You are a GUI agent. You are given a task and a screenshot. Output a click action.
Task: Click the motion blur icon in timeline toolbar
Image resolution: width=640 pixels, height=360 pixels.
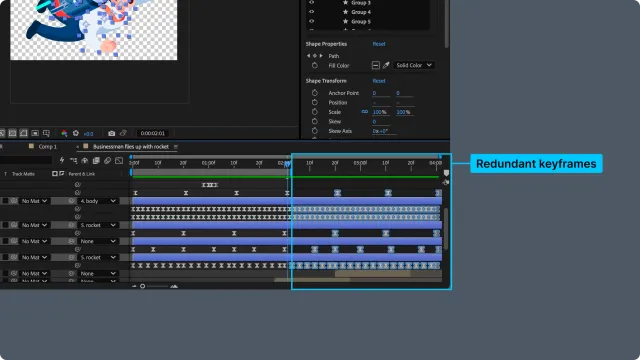107,160
